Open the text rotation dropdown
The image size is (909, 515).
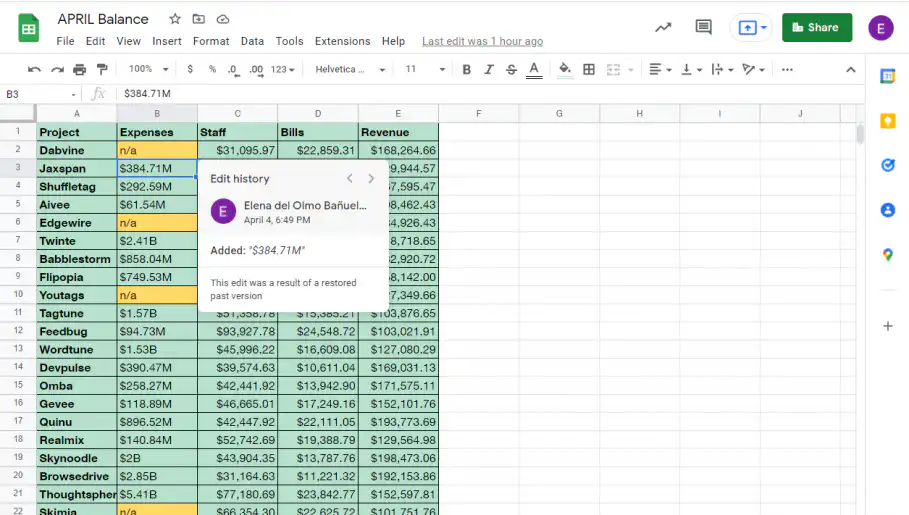[x=753, y=70]
